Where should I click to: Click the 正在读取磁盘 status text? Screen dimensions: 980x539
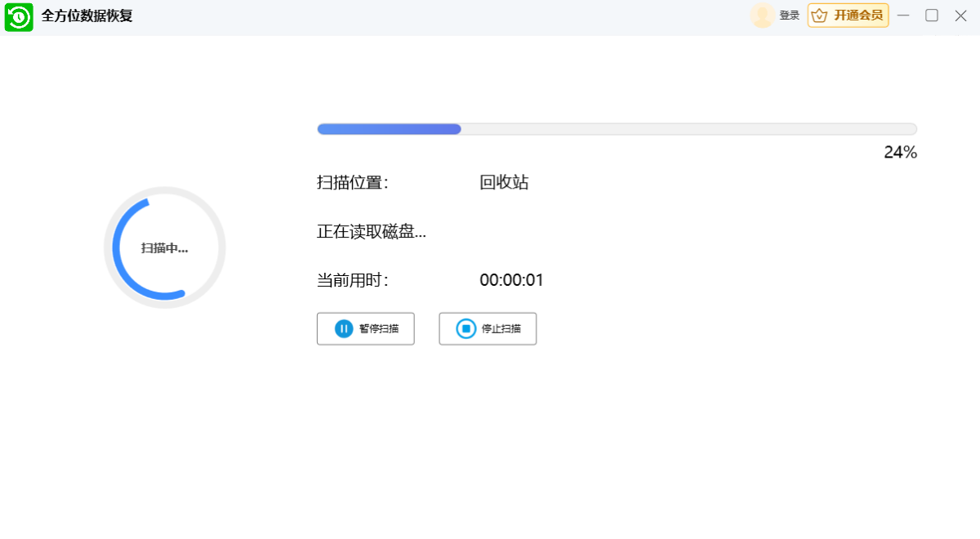click(x=371, y=232)
